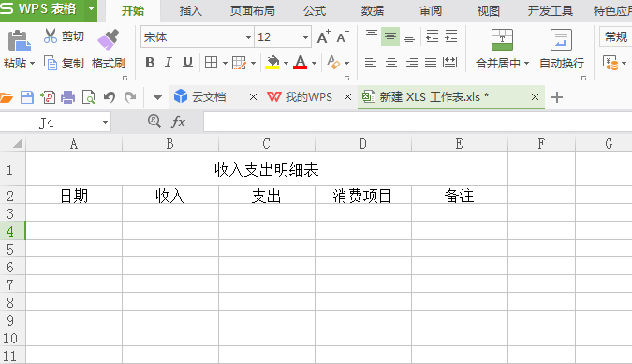Viewport: 632px width, 364px height.
Task: Switch to the 插入 ribbon tab
Action: (x=191, y=11)
